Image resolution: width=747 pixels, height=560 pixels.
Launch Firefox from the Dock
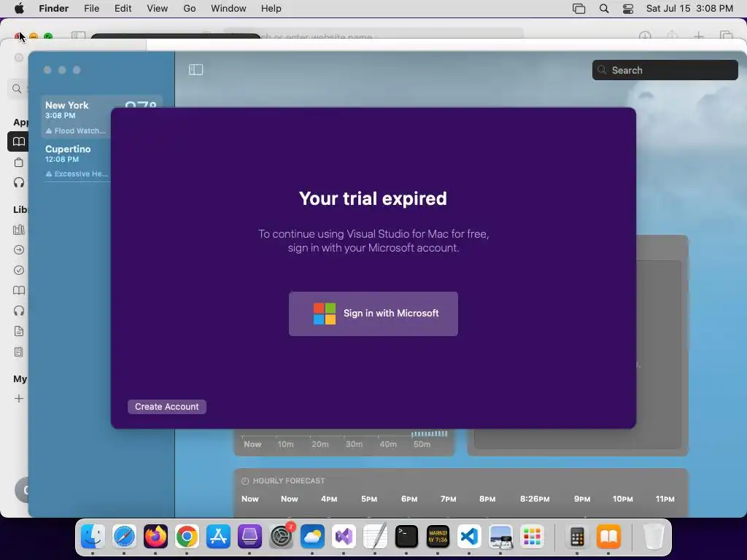point(155,537)
